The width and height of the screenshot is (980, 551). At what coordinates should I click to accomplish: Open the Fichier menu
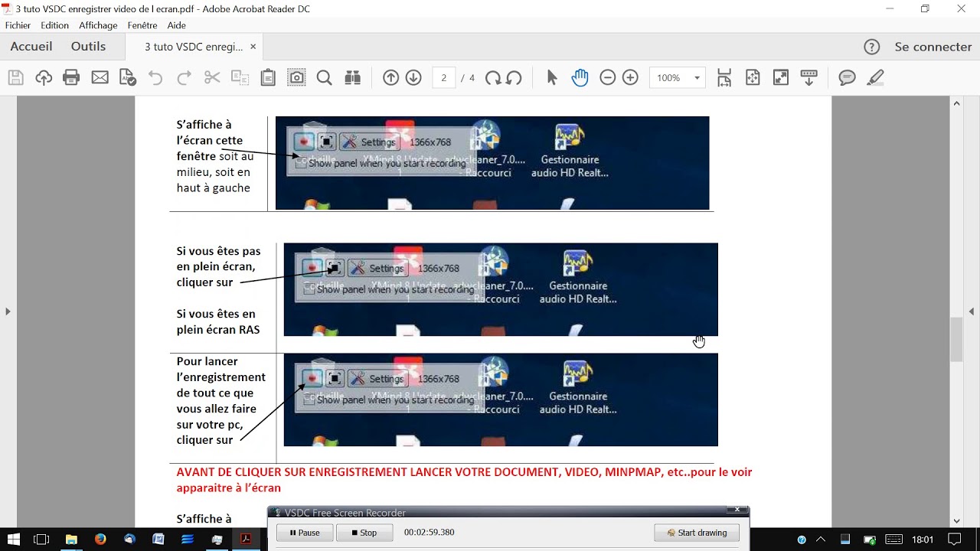(18, 25)
